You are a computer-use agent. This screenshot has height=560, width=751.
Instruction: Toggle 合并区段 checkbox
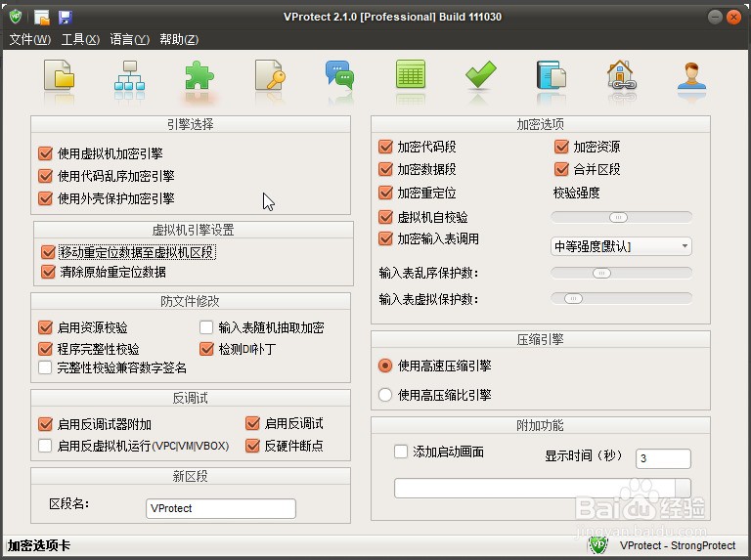pos(561,169)
